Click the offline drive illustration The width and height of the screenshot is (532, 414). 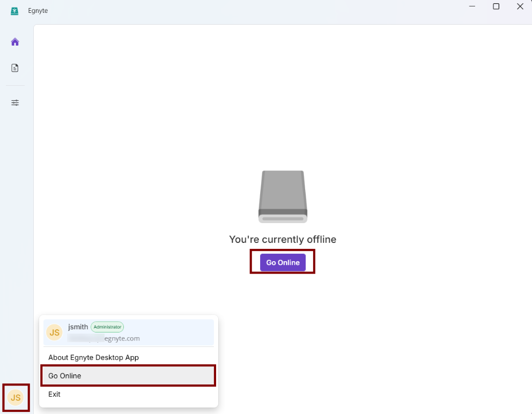click(283, 196)
